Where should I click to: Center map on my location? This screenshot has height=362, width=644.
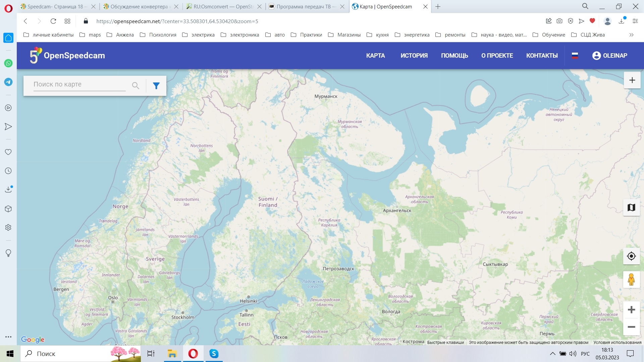click(x=631, y=256)
